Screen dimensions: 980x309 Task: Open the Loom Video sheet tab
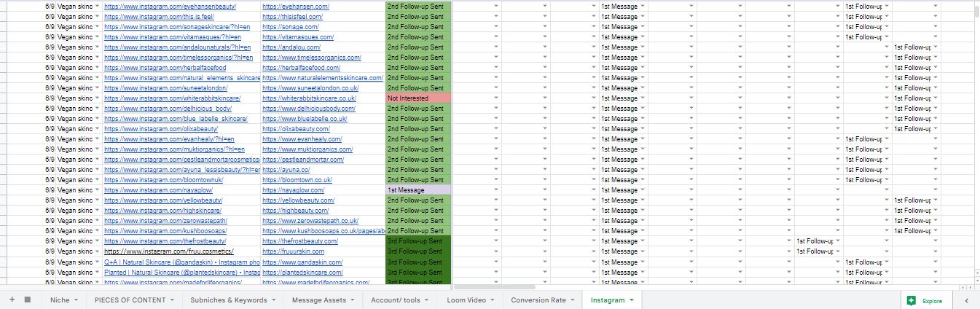click(x=466, y=300)
